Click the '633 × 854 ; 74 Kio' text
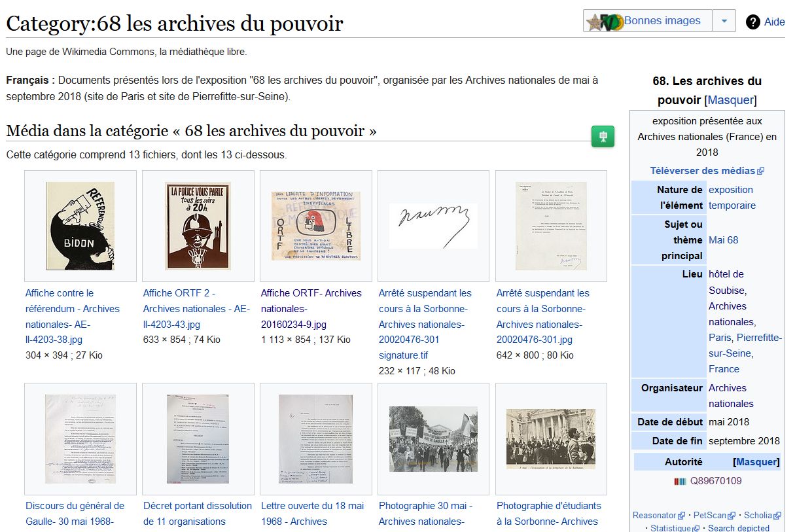Image resolution: width=795 pixels, height=532 pixels. click(x=182, y=340)
